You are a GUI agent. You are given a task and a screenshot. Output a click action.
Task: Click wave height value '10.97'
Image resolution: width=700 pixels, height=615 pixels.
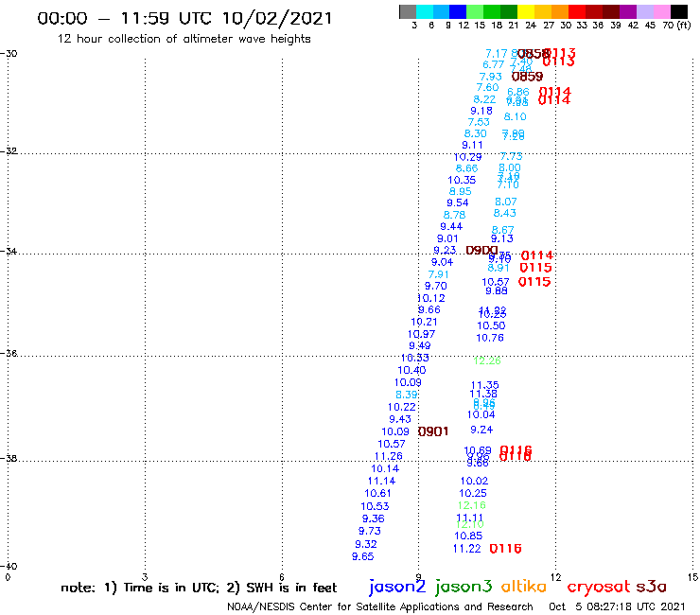click(421, 334)
